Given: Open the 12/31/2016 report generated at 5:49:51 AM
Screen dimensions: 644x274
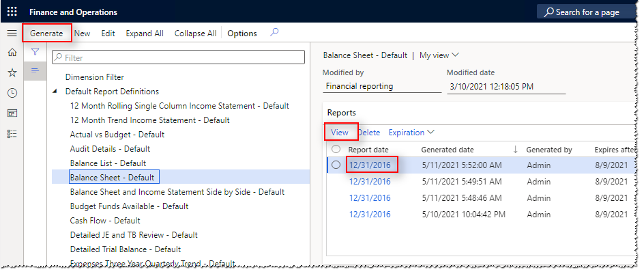Looking at the screenshot, I should pyautogui.click(x=370, y=181).
